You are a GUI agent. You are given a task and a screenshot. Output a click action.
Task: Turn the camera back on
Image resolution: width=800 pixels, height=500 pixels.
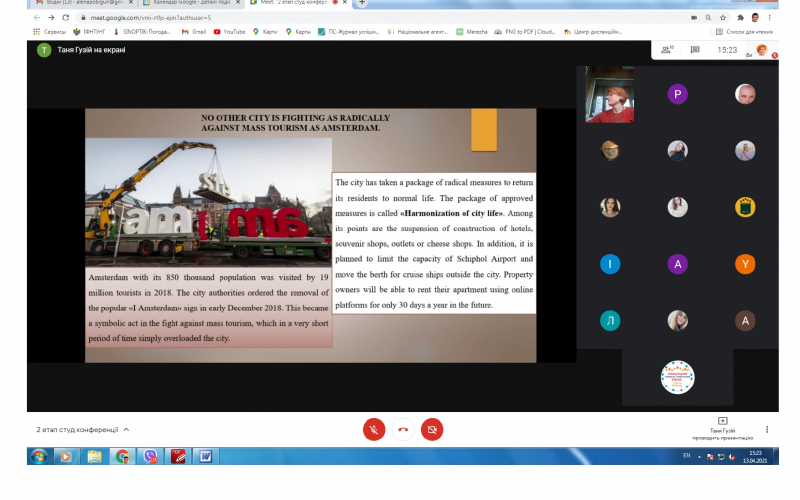click(x=432, y=430)
